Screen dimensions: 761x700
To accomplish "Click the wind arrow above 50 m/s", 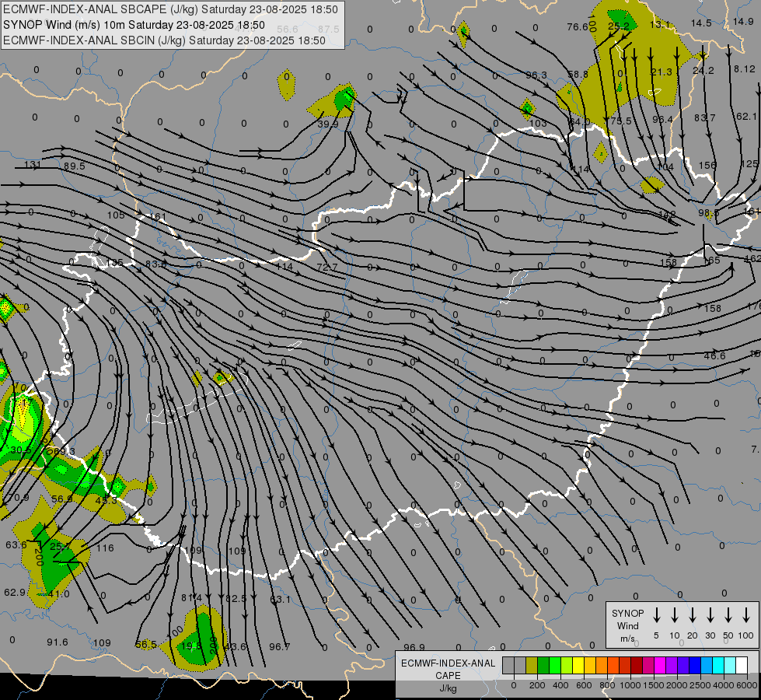I will coord(728,615).
